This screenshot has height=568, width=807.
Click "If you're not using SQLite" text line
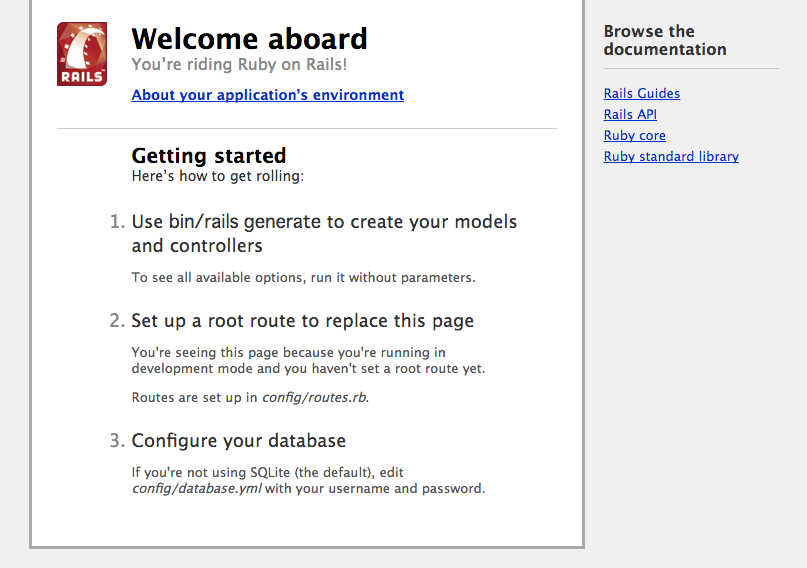point(268,472)
